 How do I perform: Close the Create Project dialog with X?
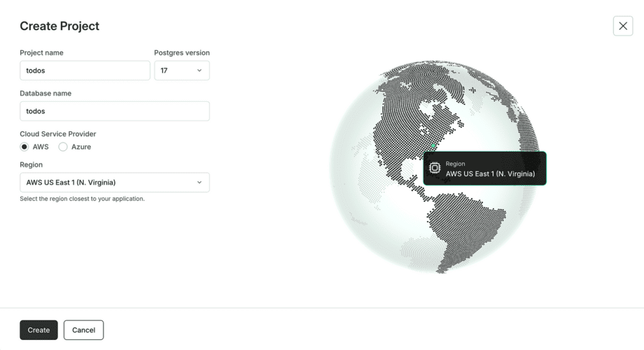pyautogui.click(x=623, y=26)
